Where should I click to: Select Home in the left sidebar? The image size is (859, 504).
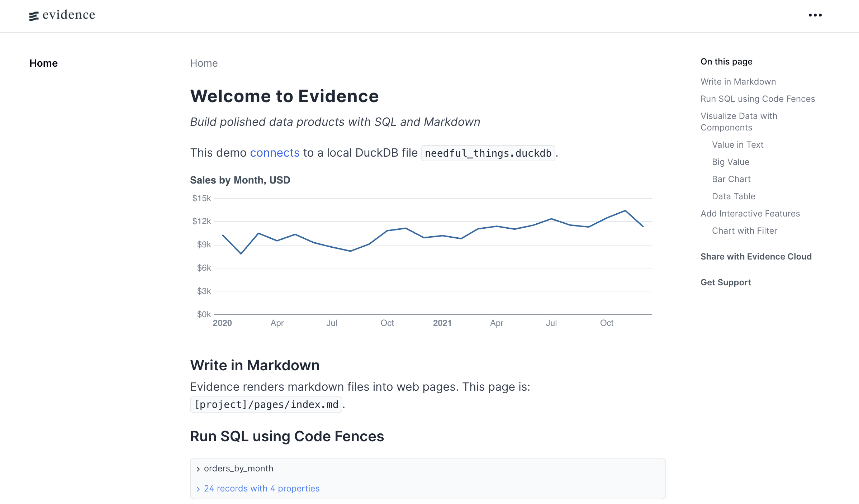[x=44, y=63]
